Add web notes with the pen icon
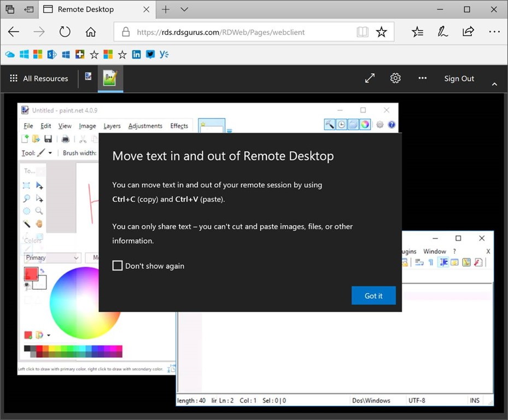 click(x=442, y=32)
